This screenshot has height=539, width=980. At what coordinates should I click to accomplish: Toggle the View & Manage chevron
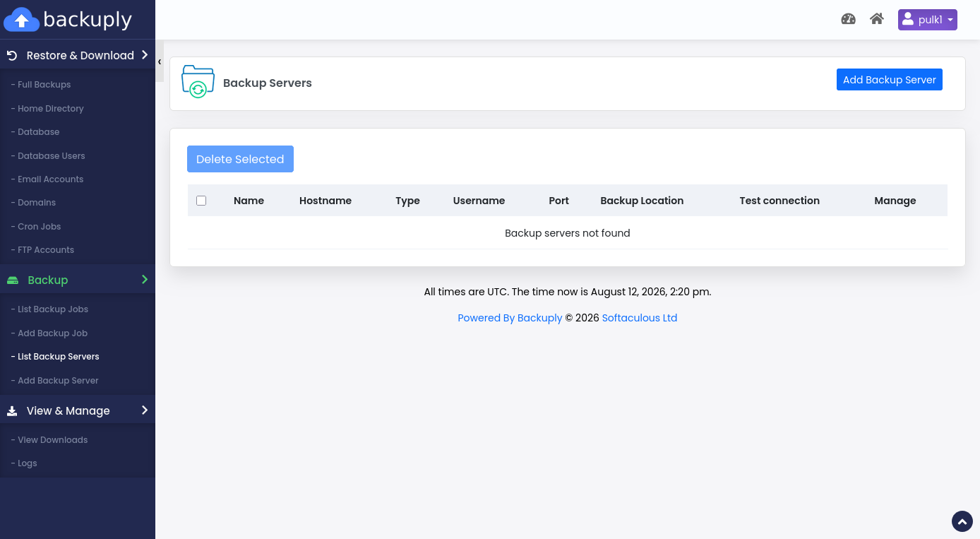click(145, 410)
